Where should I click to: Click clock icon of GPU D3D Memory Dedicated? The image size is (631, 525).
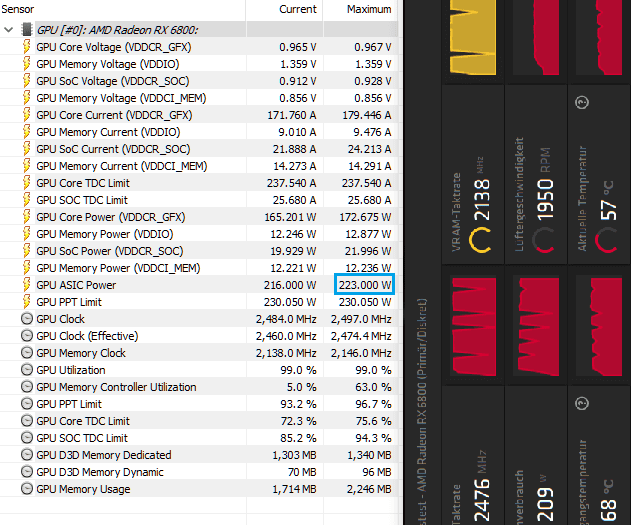(x=27, y=455)
